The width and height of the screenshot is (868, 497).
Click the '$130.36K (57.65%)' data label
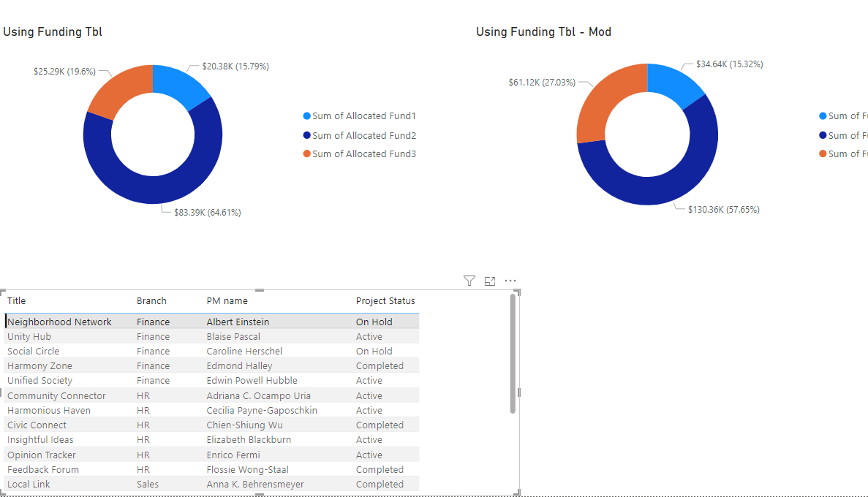pos(724,210)
